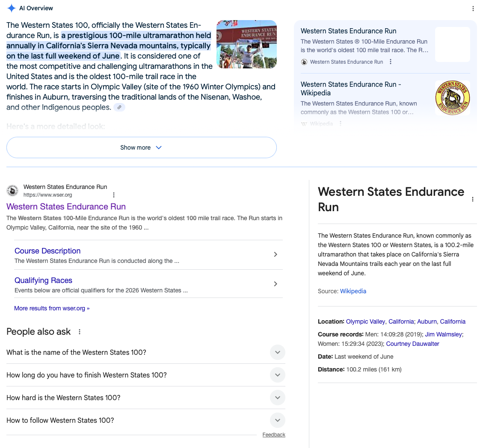Open the Courtney Dauwalter course record link
This screenshot has width=483, height=448.
coord(412,344)
